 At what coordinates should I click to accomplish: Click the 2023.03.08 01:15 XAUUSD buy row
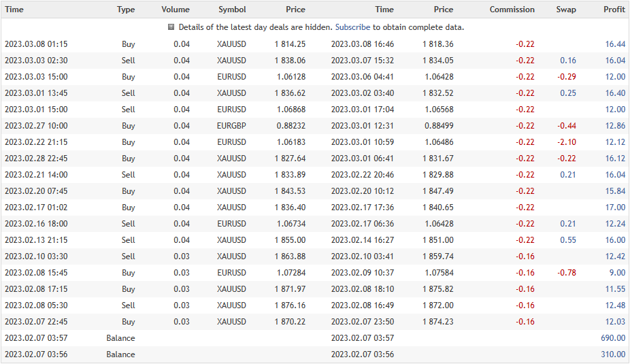315,44
